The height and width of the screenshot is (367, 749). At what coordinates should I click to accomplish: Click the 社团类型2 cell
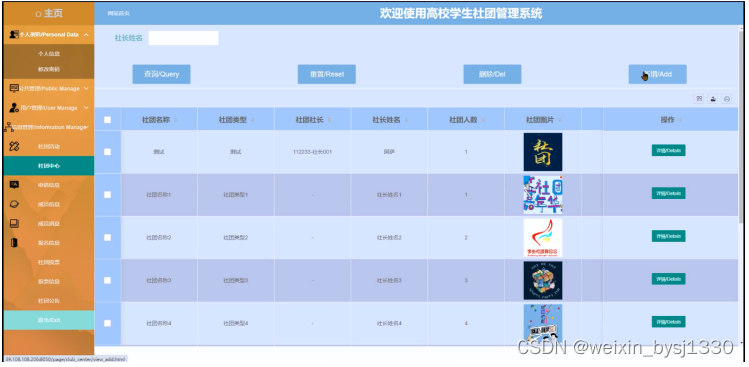click(x=235, y=237)
